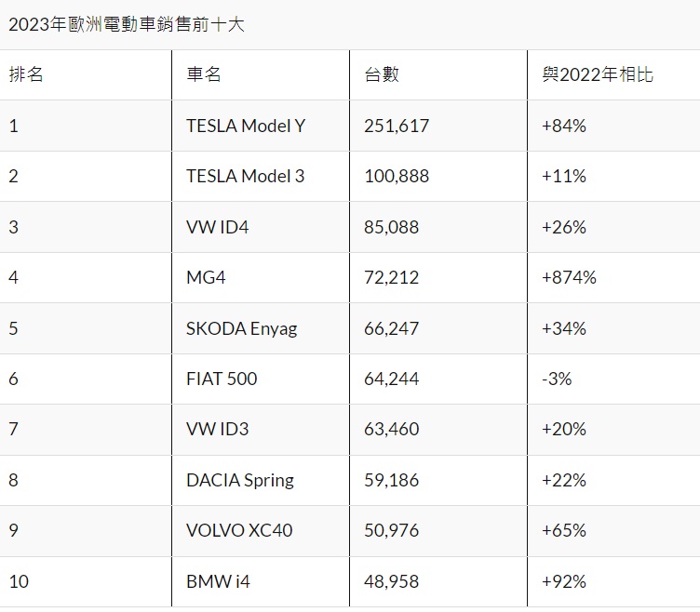This screenshot has height=612, width=700.
Task: Select the TESLA Model 3 cell
Action: click(x=245, y=176)
